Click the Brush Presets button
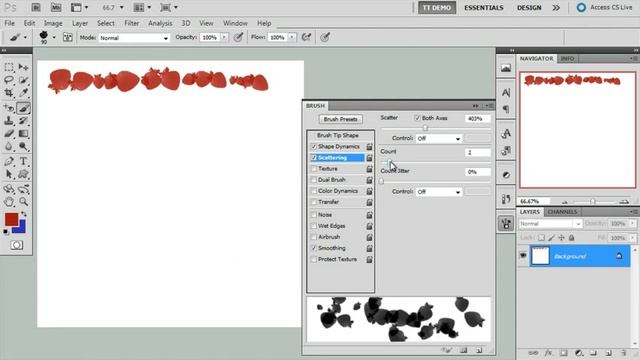Screen dimensions: 640x360 340,119
